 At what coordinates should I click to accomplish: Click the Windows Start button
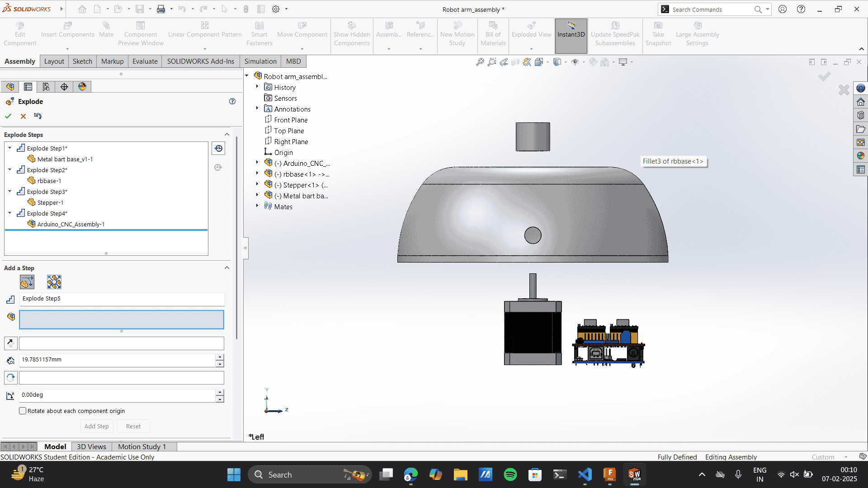tap(234, 474)
